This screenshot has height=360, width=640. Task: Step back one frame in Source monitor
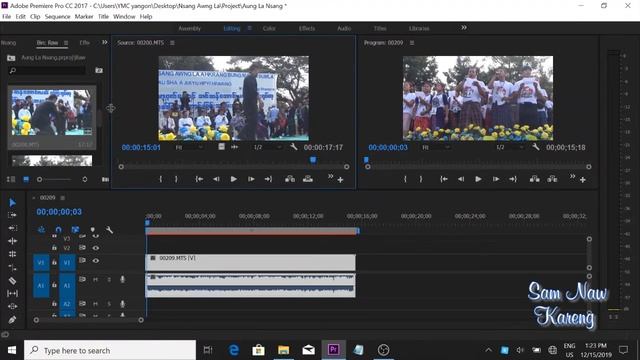coord(216,179)
